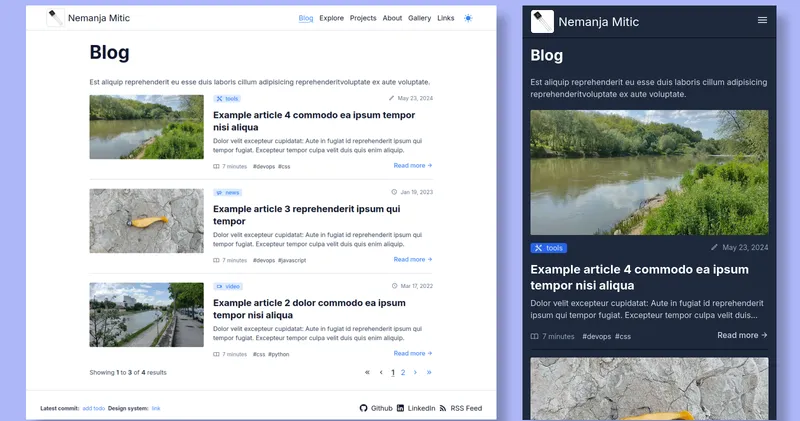
Task: Click the previous page single chevron
Action: pyautogui.click(x=380, y=372)
